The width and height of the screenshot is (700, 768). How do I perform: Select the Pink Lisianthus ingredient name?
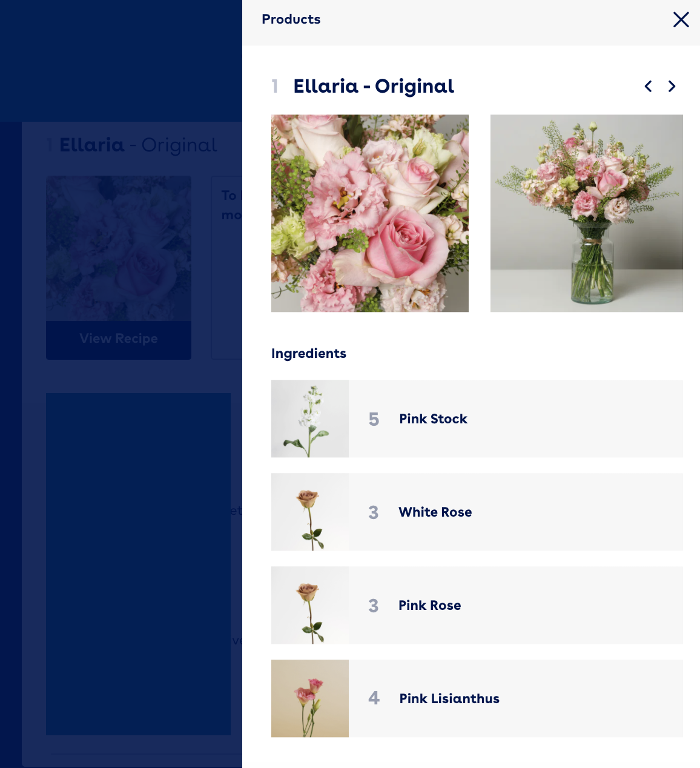point(449,698)
